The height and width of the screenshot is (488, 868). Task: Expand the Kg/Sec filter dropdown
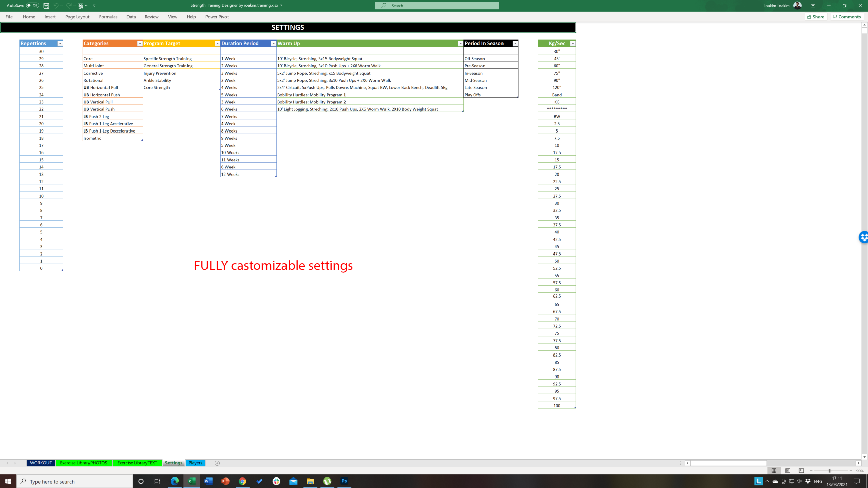[x=573, y=43]
